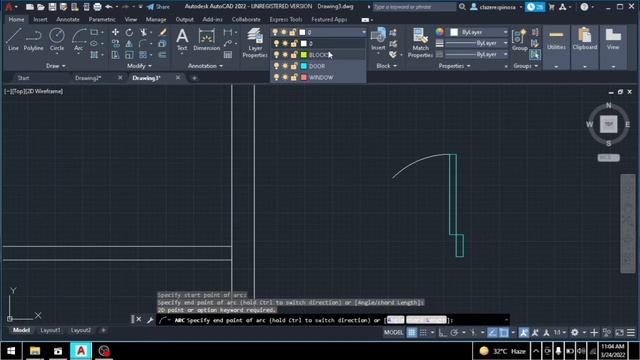Insert a Table from Annotation panel
Screen dimensions: 640x360
pos(228,55)
